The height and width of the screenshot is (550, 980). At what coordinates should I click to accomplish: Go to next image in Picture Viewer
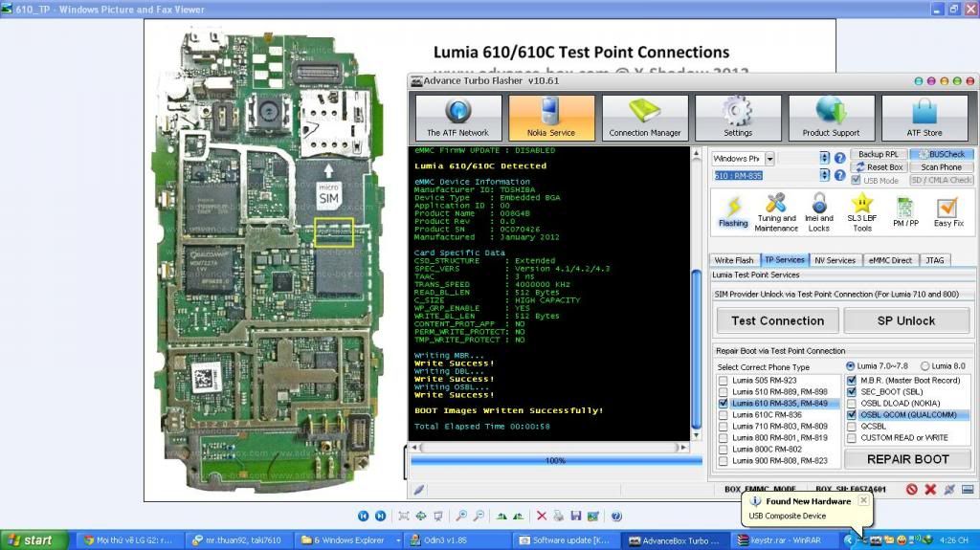(380, 517)
